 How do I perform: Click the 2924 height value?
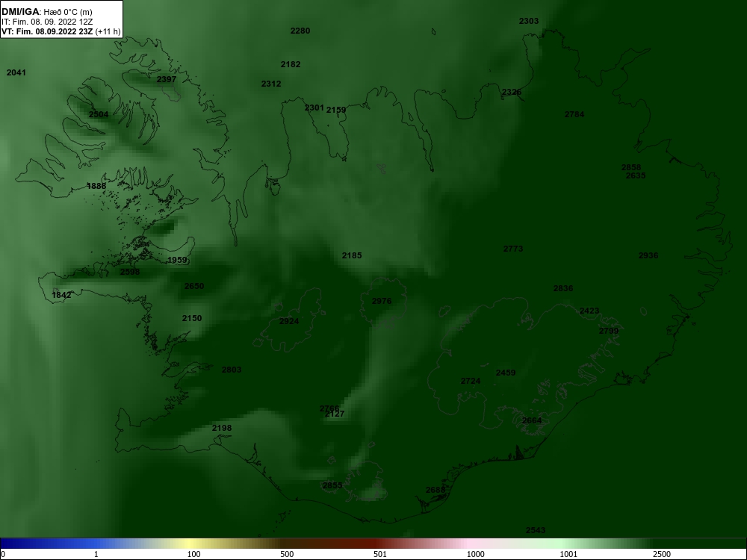[x=289, y=321]
